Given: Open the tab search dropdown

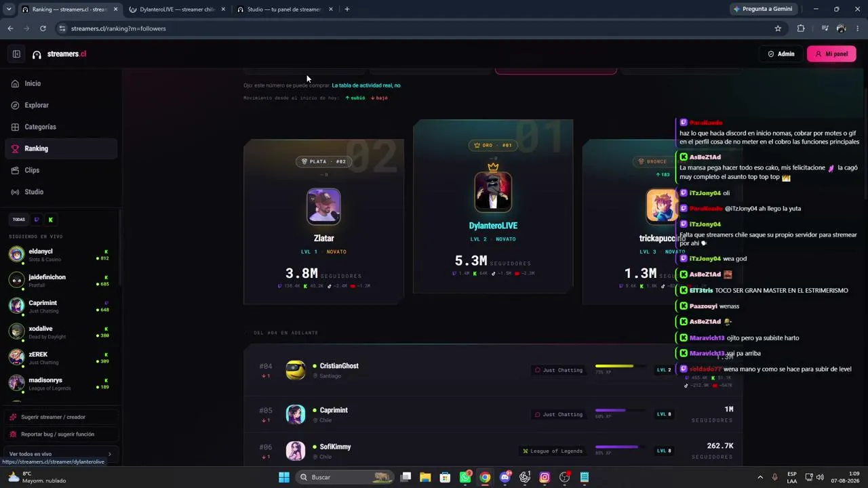Looking at the screenshot, I should tap(9, 9).
